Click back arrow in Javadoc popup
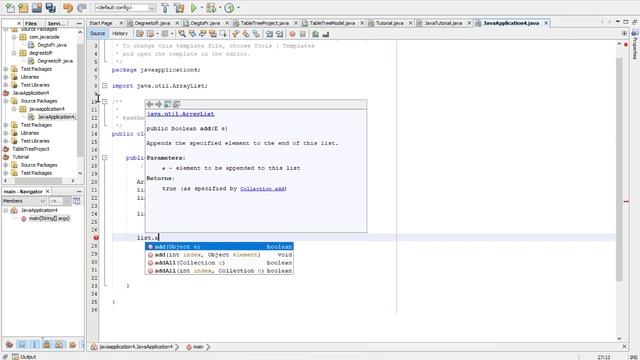The image size is (640, 360). pyautogui.click(x=150, y=104)
